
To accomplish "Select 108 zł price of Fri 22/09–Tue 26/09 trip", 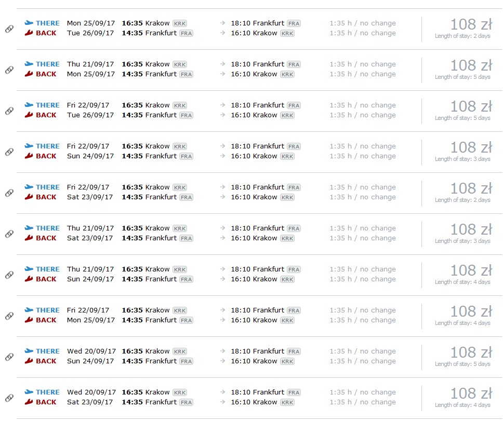I will [x=471, y=106].
